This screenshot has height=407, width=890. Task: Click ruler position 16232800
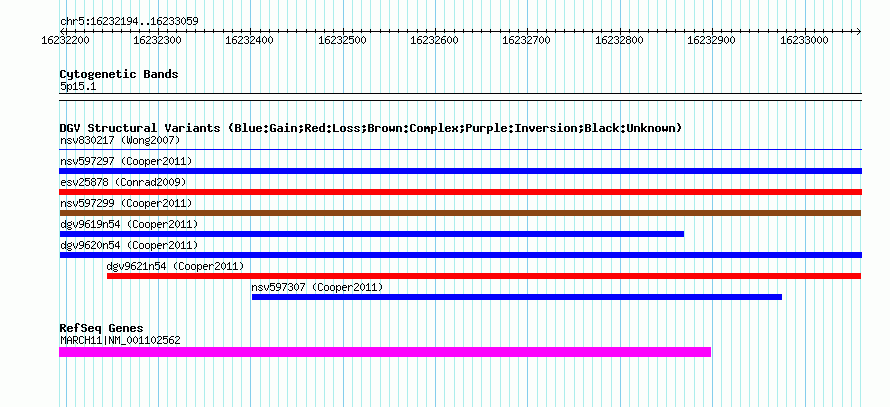click(x=619, y=40)
